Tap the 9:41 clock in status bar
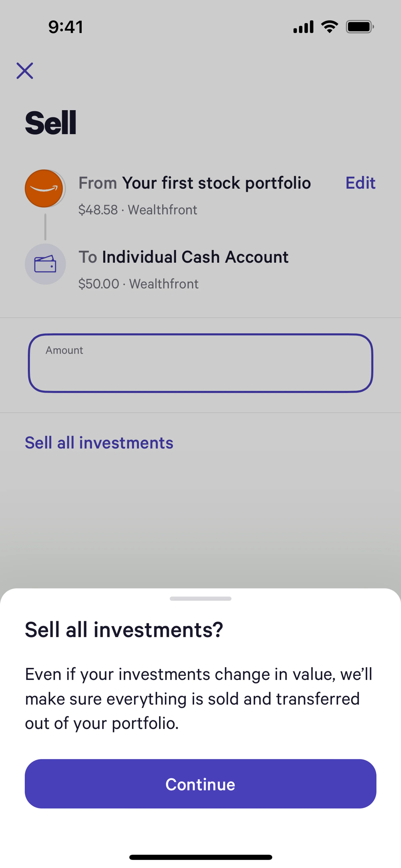 coord(66,27)
